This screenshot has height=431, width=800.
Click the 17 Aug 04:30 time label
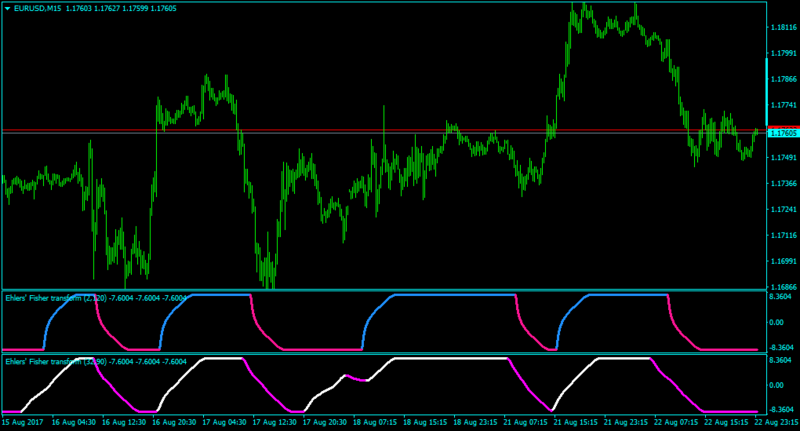pos(224,422)
